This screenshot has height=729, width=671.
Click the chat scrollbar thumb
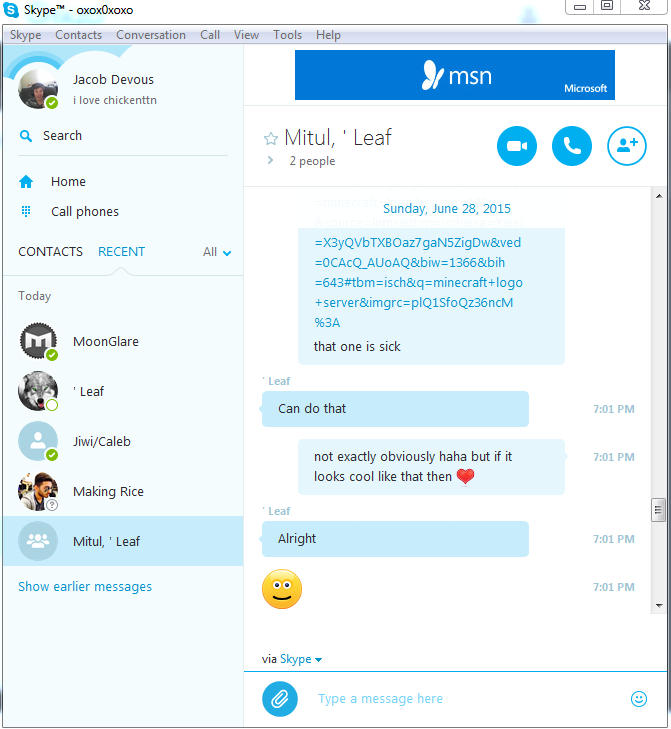[658, 510]
